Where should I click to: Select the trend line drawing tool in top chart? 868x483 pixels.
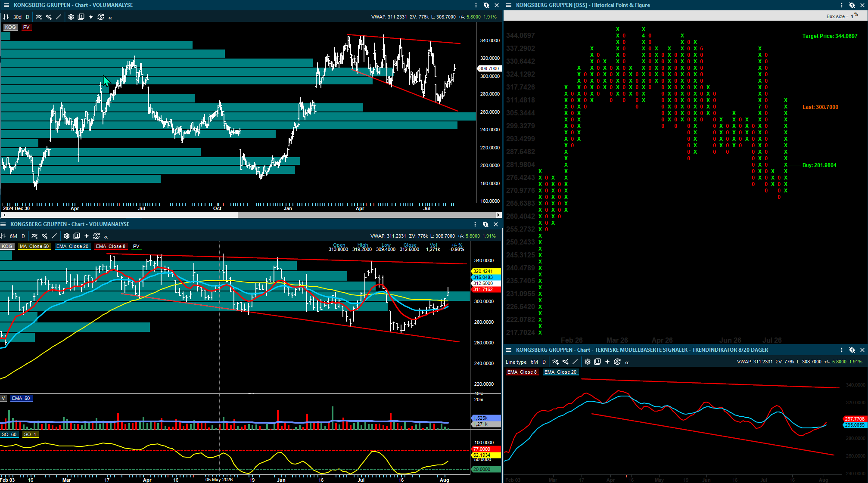59,17
